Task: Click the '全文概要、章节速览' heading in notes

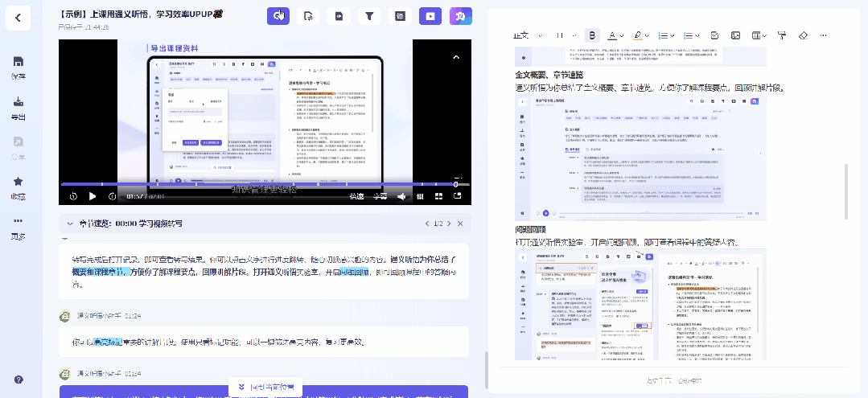Action: point(549,76)
